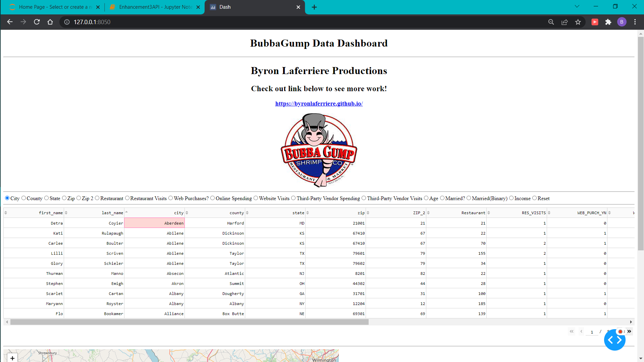The width and height of the screenshot is (644, 362).
Task: Select the County radio button
Action: (x=23, y=198)
